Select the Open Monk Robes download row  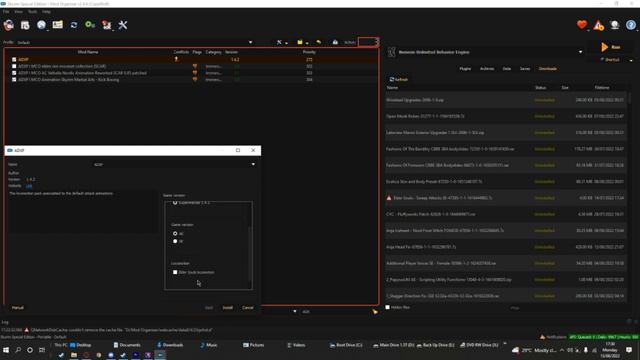506,116
